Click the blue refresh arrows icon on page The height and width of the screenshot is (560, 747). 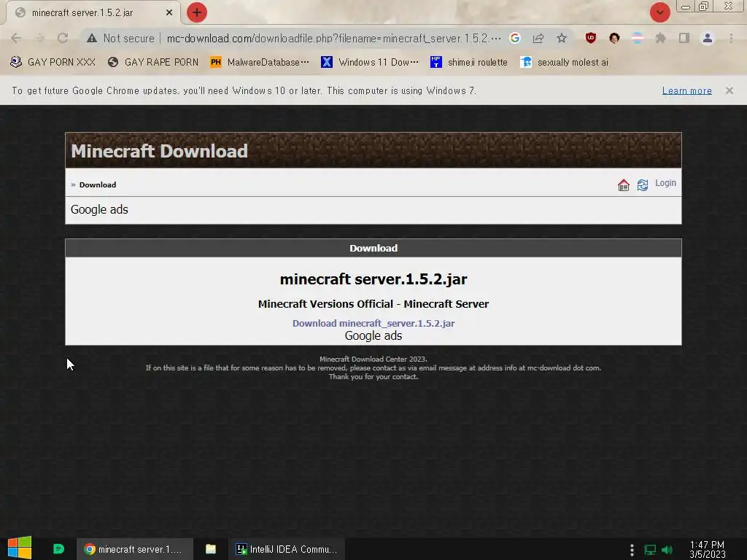coord(643,184)
